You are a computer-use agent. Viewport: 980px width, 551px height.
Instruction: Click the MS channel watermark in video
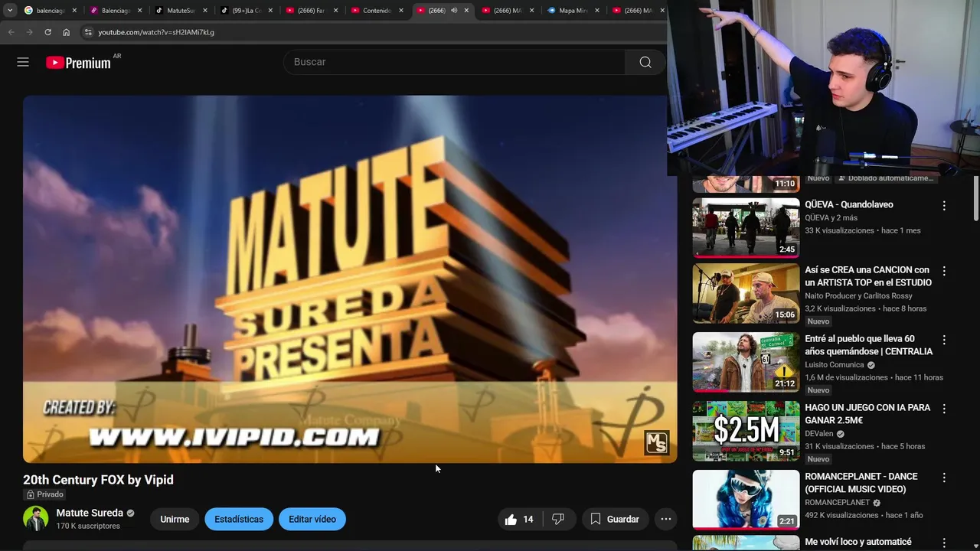click(x=657, y=442)
